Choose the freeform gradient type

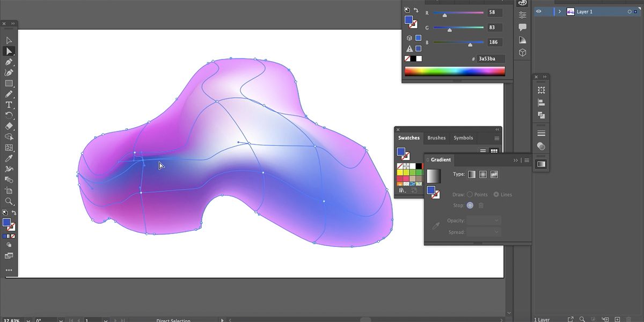coord(494,174)
